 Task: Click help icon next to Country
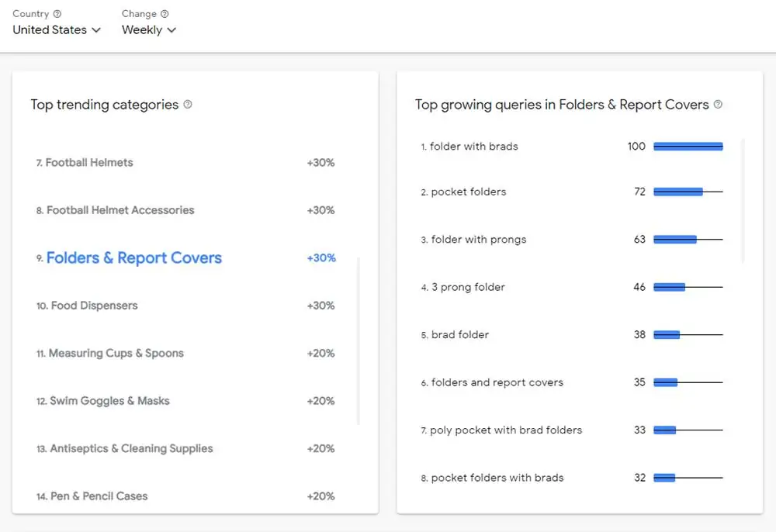point(57,14)
